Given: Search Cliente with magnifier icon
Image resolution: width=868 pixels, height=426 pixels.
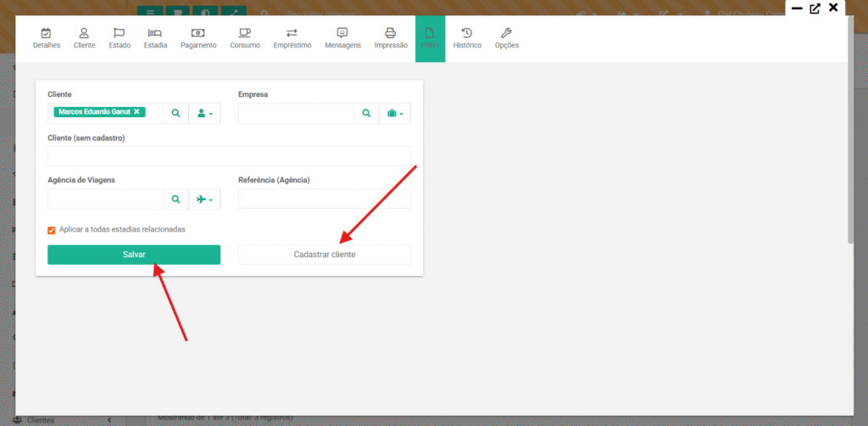Looking at the screenshot, I should pos(176,113).
